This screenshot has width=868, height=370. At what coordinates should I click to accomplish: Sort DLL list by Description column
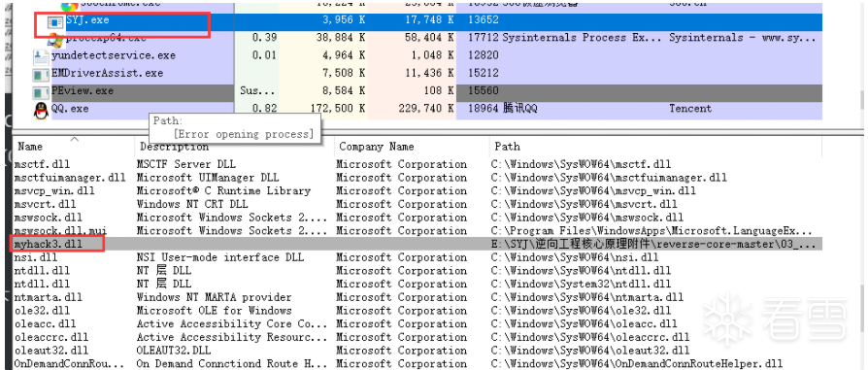pos(174,147)
